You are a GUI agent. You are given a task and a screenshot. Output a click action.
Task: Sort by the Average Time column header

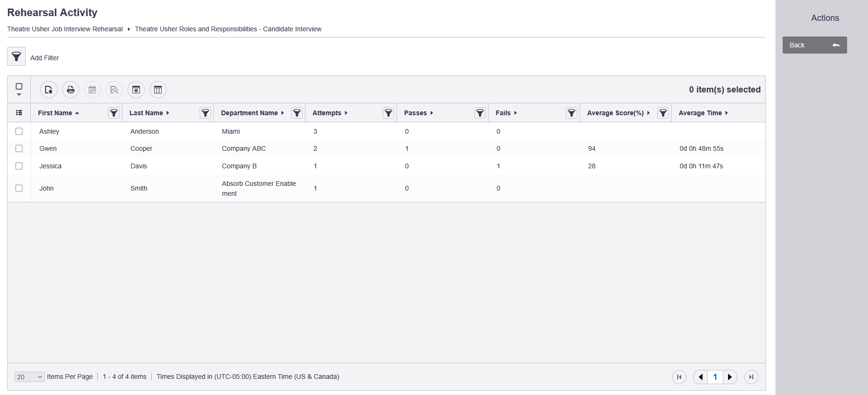[703, 113]
